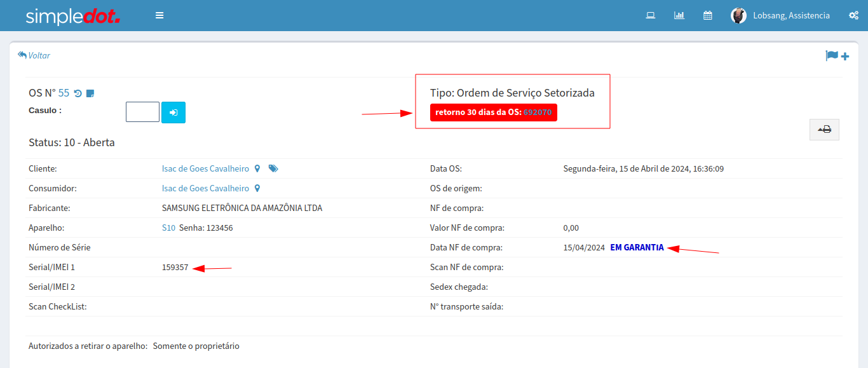Open the sticky note icon beside OS number
Image resolution: width=868 pixels, height=368 pixels.
click(x=90, y=93)
